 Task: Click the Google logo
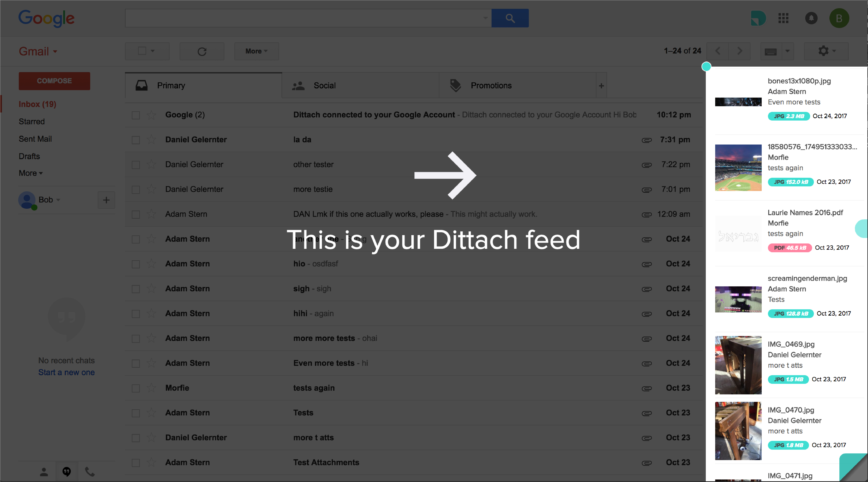47,18
